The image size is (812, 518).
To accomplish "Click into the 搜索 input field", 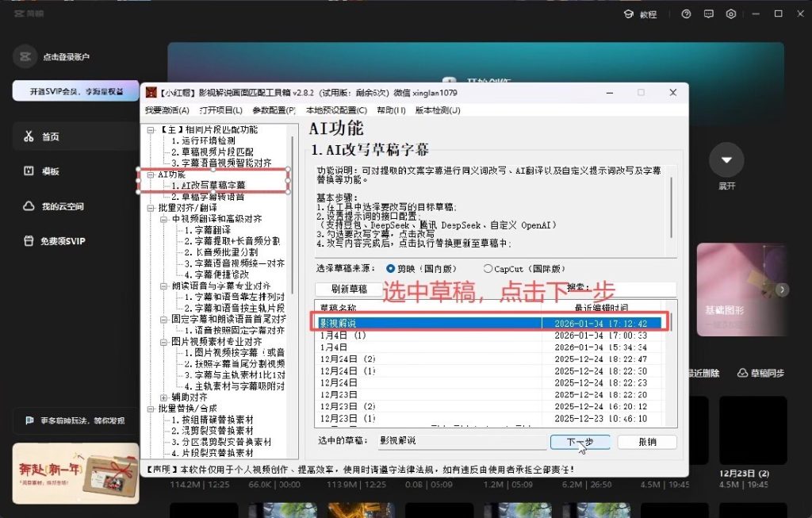I will (633, 289).
